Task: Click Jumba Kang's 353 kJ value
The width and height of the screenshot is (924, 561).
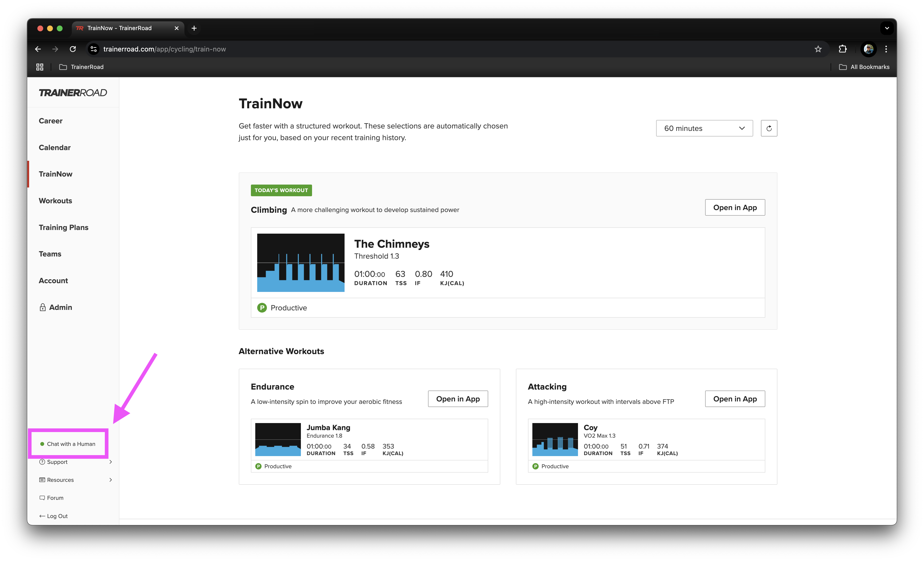Action: click(x=388, y=446)
